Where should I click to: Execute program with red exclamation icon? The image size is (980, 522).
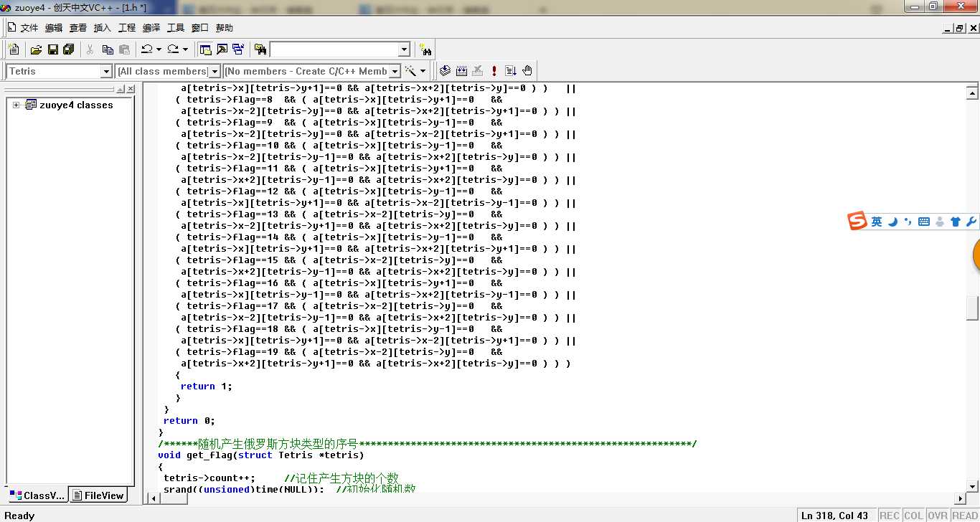pos(494,71)
